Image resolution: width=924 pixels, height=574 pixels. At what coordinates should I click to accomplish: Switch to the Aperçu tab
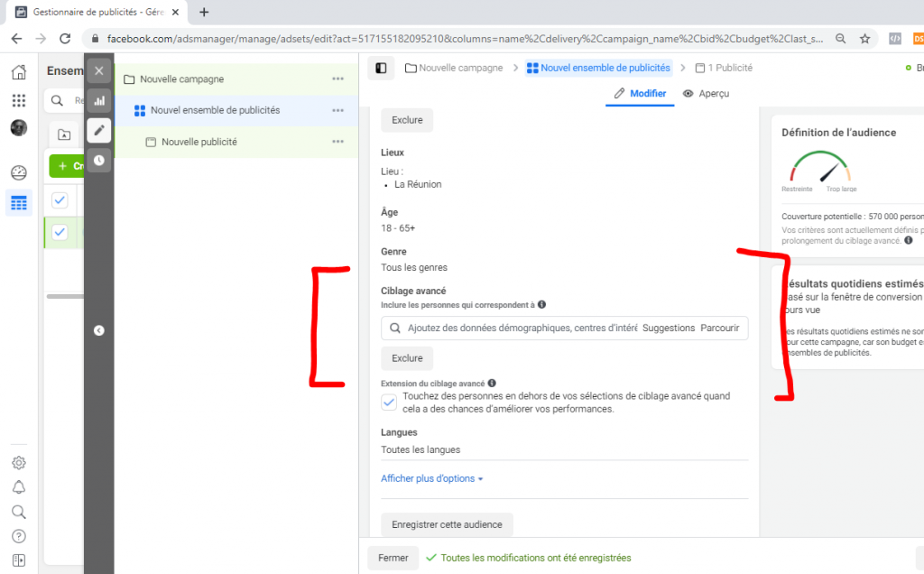click(x=706, y=94)
